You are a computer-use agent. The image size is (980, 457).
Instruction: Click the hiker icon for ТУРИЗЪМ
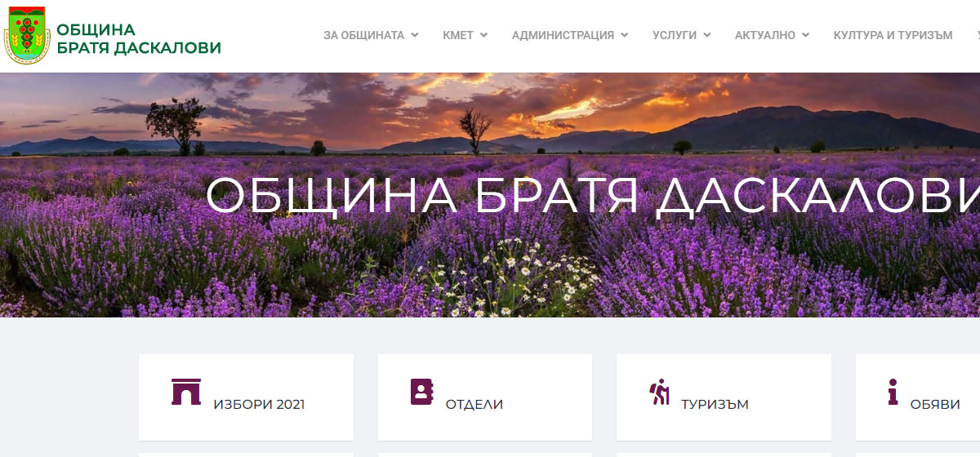pos(659,392)
